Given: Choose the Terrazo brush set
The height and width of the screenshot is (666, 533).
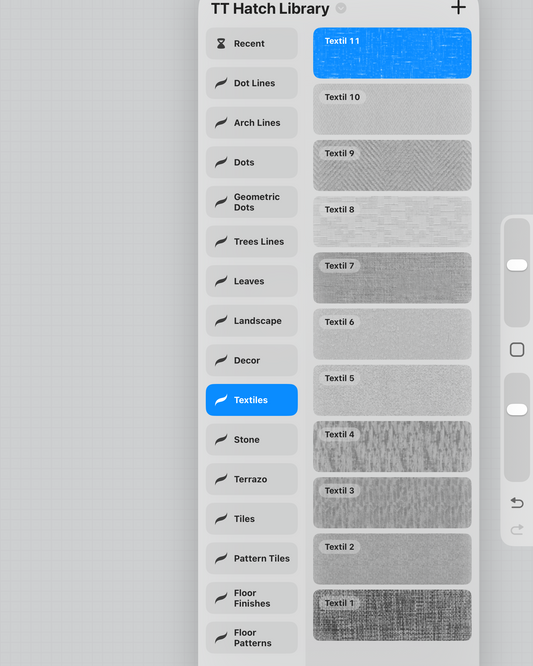Looking at the screenshot, I should pyautogui.click(x=252, y=479).
